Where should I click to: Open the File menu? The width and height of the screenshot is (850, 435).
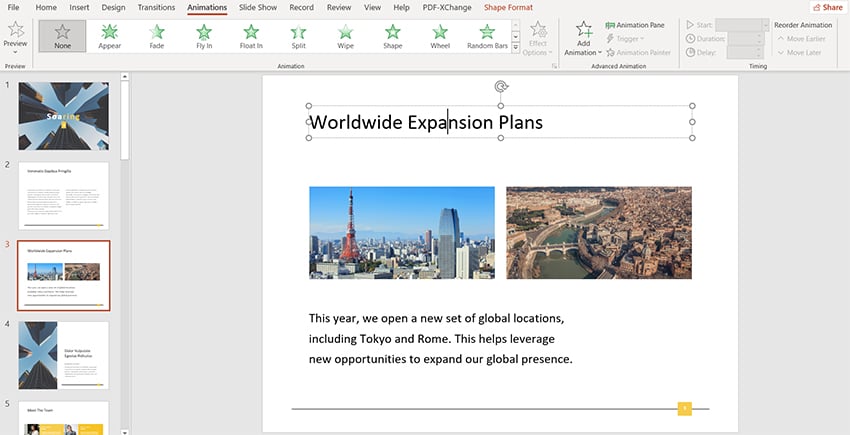coord(14,7)
